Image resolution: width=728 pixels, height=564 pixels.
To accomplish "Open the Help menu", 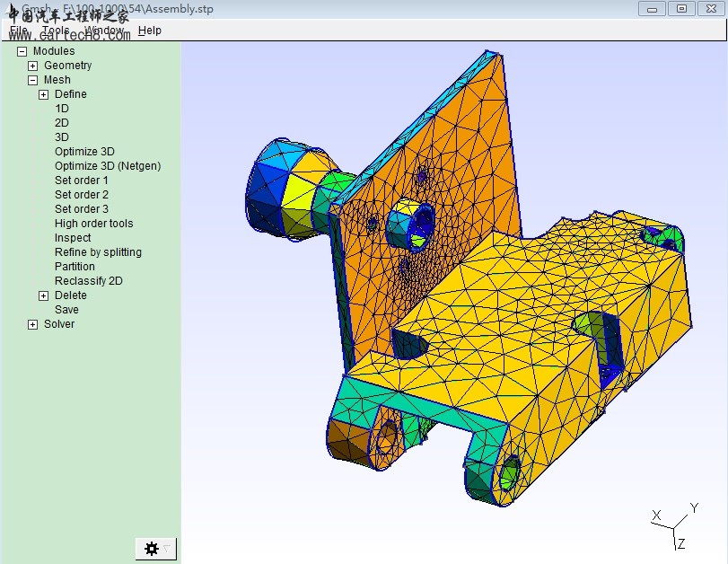I will coord(150,31).
